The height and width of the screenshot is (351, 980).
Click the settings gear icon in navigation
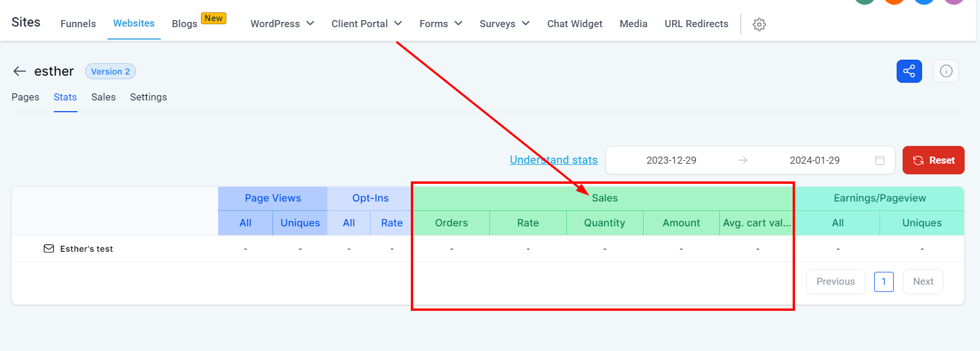click(x=759, y=24)
